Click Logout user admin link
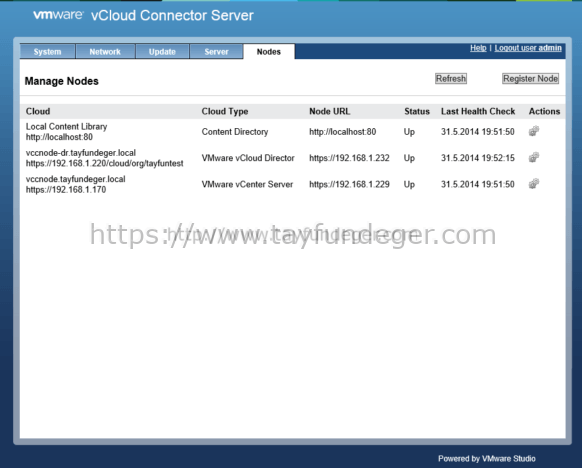Screen dimensions: 582x468 coord(528,48)
